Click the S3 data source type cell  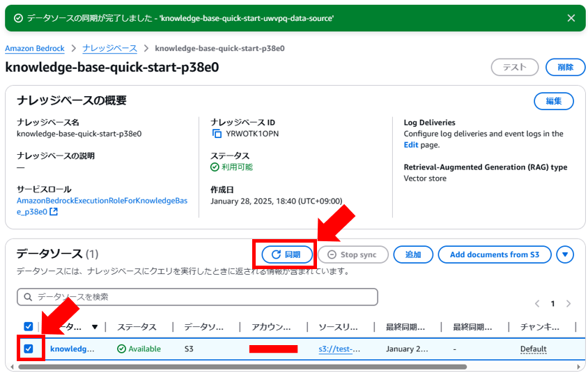point(189,349)
